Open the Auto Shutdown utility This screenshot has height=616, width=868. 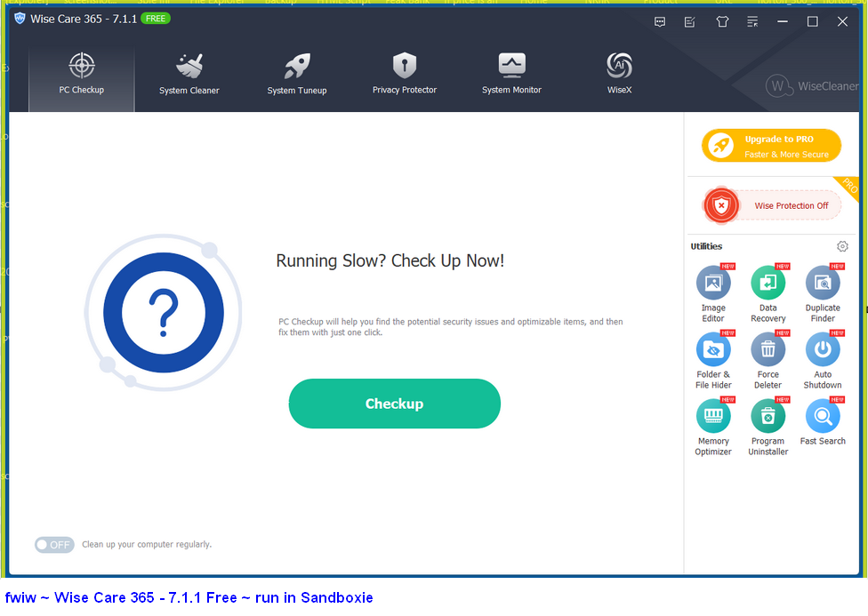[823, 350]
